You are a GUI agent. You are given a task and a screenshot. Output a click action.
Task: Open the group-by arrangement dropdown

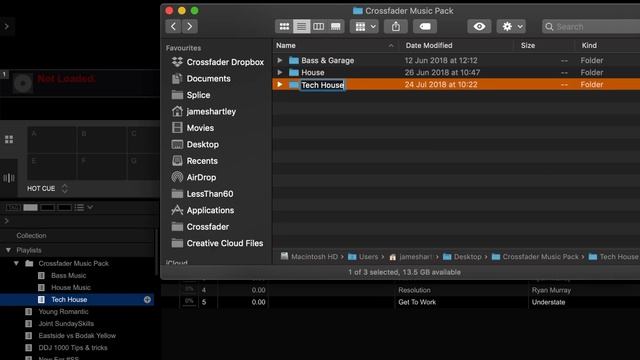365,27
